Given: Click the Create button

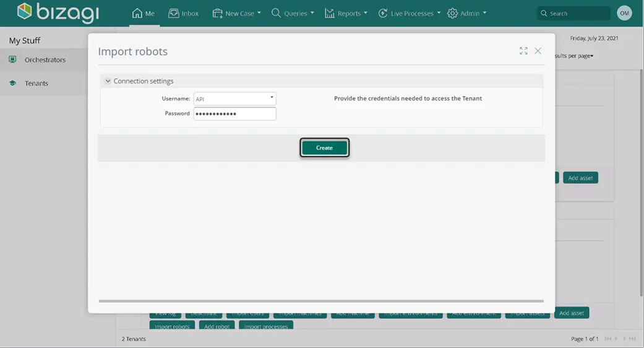Looking at the screenshot, I should 324,147.
